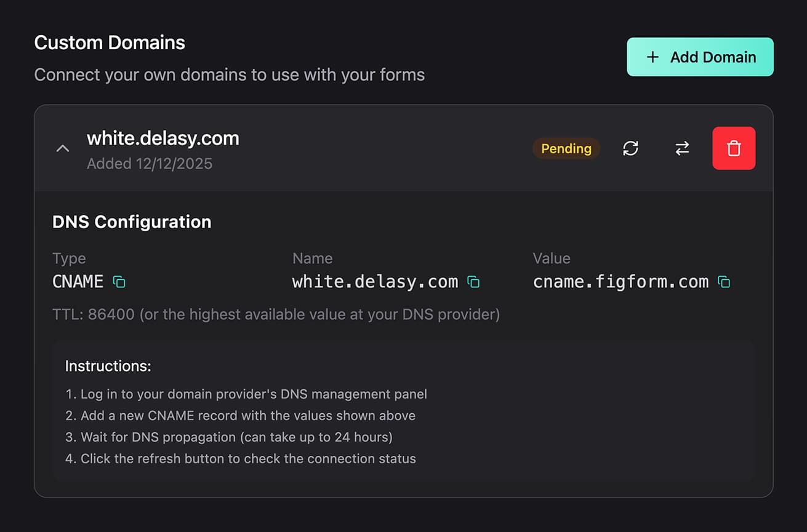Collapse the white.delasy.com domain entry
Image resolution: width=807 pixels, height=532 pixels.
pyautogui.click(x=62, y=148)
